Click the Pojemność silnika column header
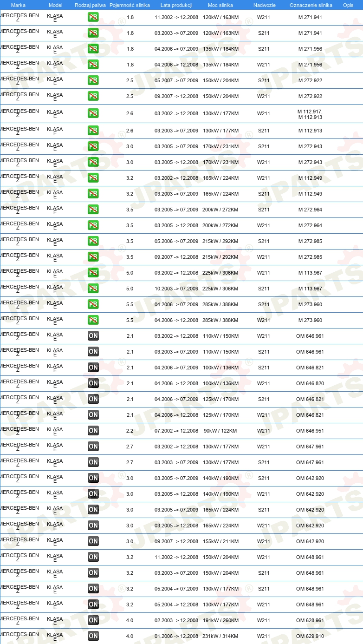Viewport: 363px width, 644px height. click(x=130, y=5)
